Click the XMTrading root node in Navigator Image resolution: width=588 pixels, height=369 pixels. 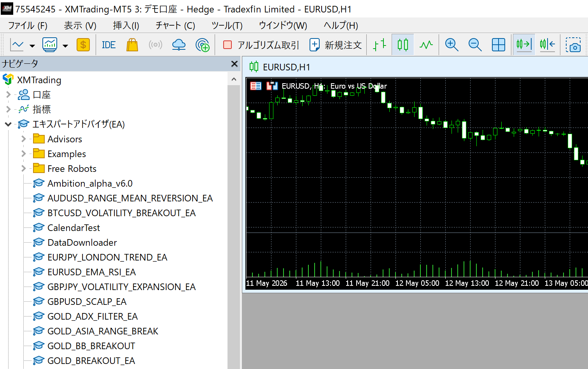[x=39, y=80]
